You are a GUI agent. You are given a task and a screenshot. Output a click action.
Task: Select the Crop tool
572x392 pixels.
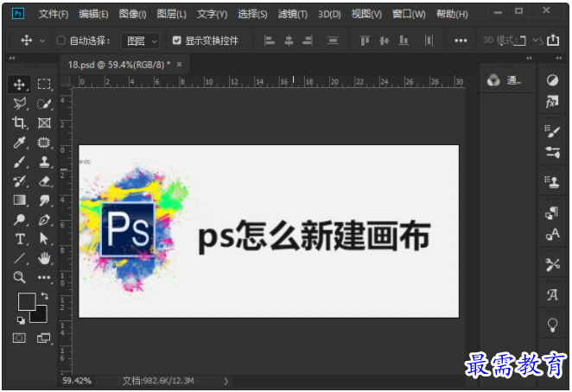[19, 123]
